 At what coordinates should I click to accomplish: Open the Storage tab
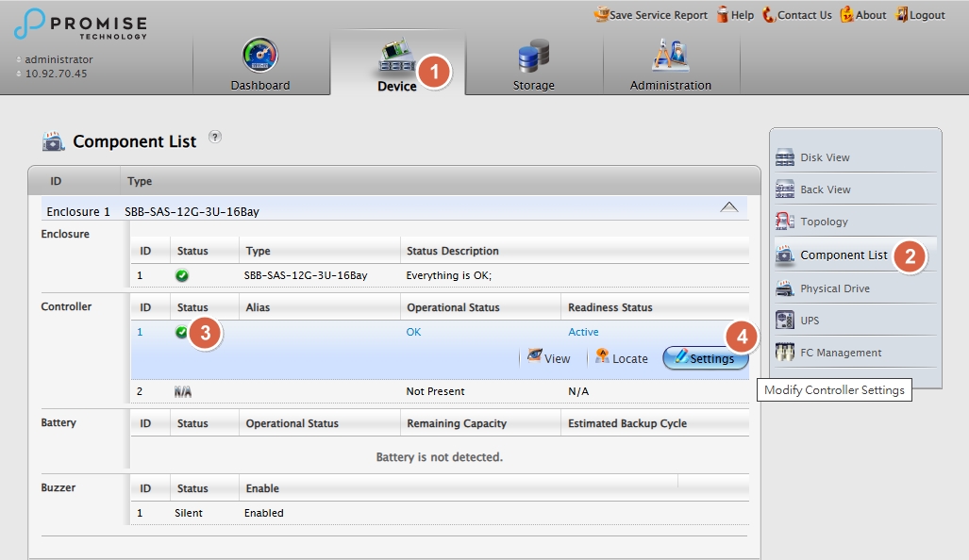pos(533,66)
